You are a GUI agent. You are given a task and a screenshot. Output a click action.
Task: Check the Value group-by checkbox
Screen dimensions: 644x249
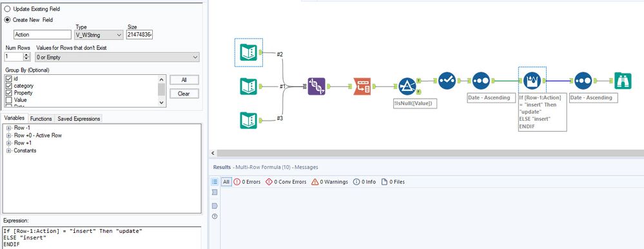[9, 100]
